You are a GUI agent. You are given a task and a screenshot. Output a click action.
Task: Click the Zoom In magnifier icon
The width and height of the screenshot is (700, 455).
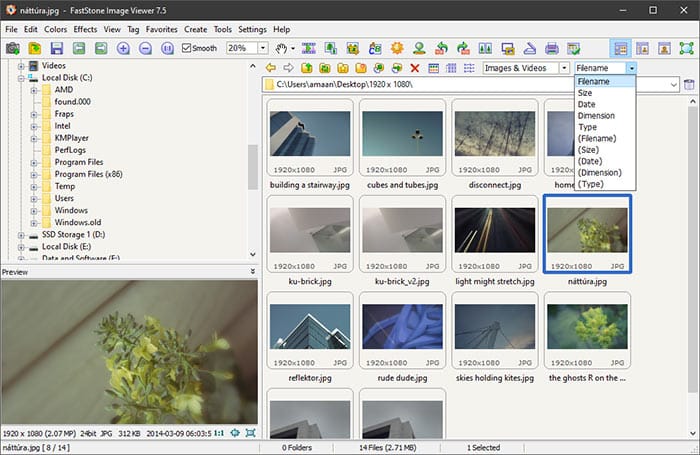coord(123,48)
